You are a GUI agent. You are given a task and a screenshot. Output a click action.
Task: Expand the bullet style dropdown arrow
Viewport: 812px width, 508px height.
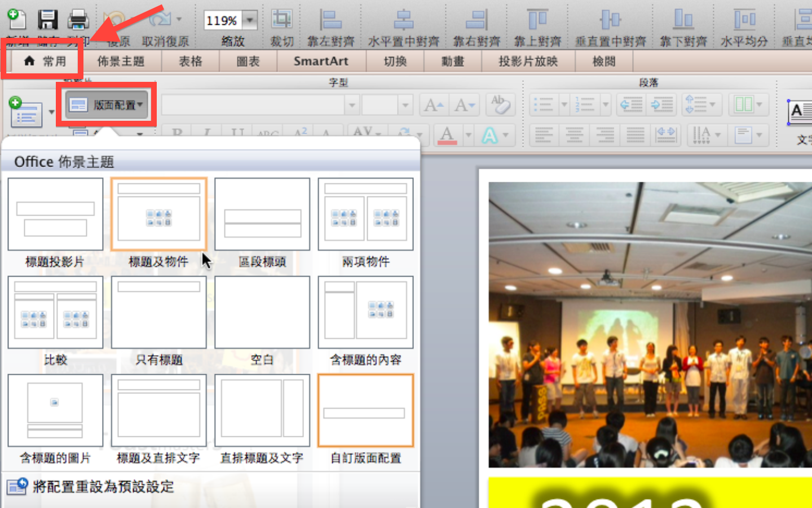[x=563, y=105]
